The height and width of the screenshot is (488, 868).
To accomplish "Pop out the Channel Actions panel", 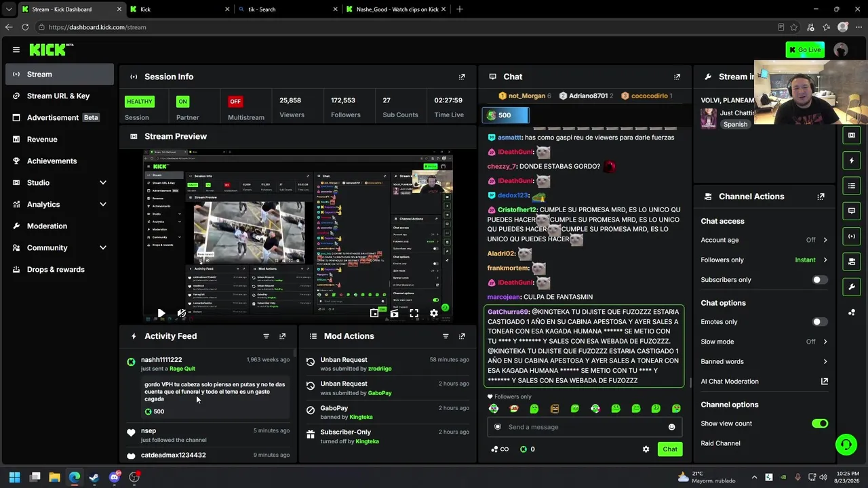I will pos(821,197).
